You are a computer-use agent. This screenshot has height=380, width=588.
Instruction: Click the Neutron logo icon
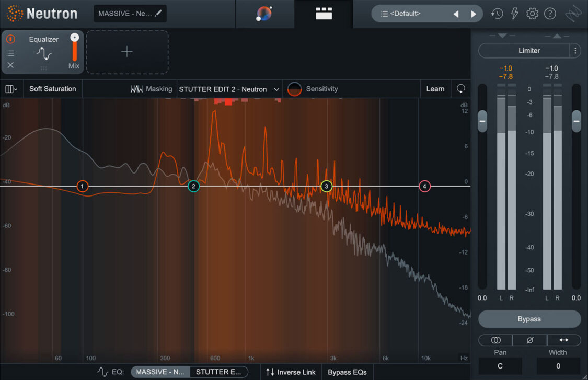click(x=14, y=13)
